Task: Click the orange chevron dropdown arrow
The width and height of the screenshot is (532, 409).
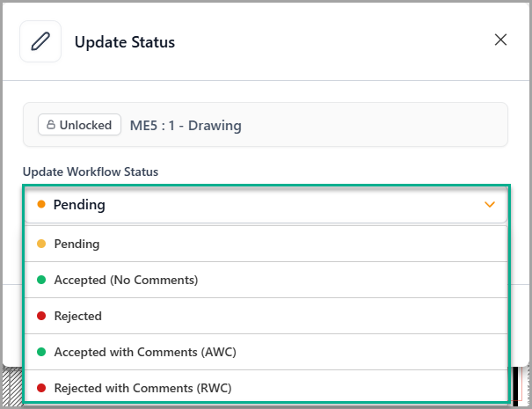Action: (x=490, y=205)
